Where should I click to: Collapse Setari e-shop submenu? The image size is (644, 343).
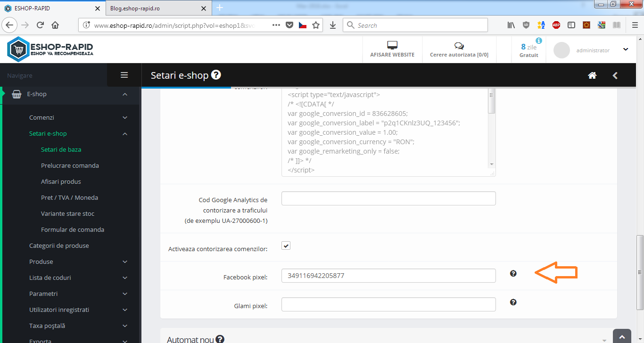coord(125,134)
